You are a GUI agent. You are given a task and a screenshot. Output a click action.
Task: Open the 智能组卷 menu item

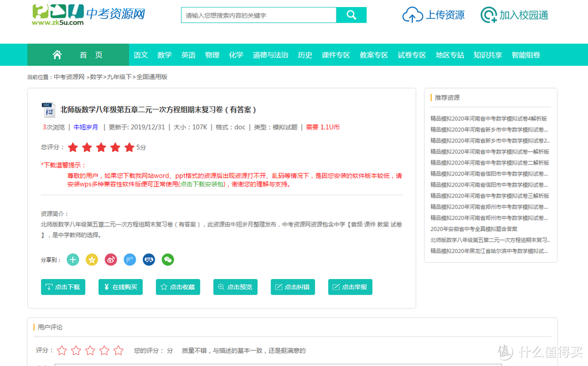[526, 55]
